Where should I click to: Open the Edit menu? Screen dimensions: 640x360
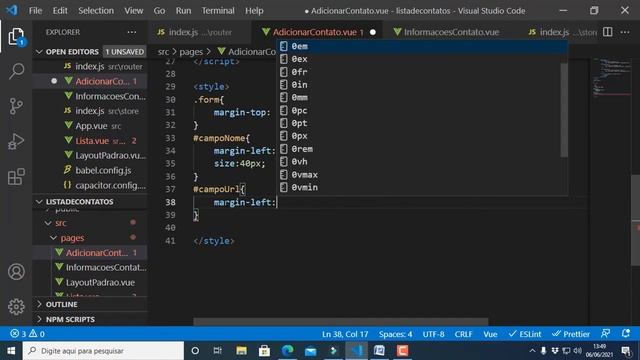(60, 10)
